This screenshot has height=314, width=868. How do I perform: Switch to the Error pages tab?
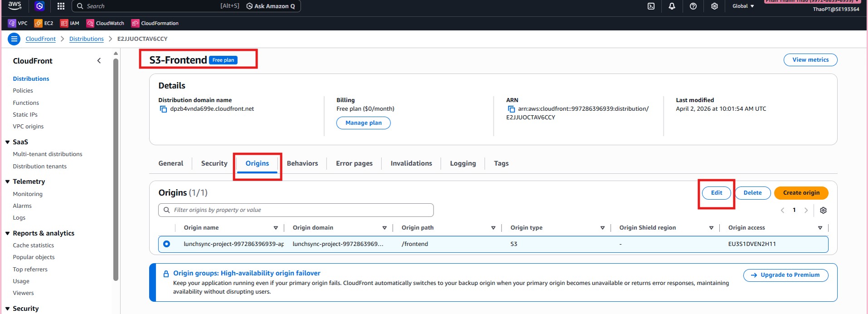pos(354,163)
